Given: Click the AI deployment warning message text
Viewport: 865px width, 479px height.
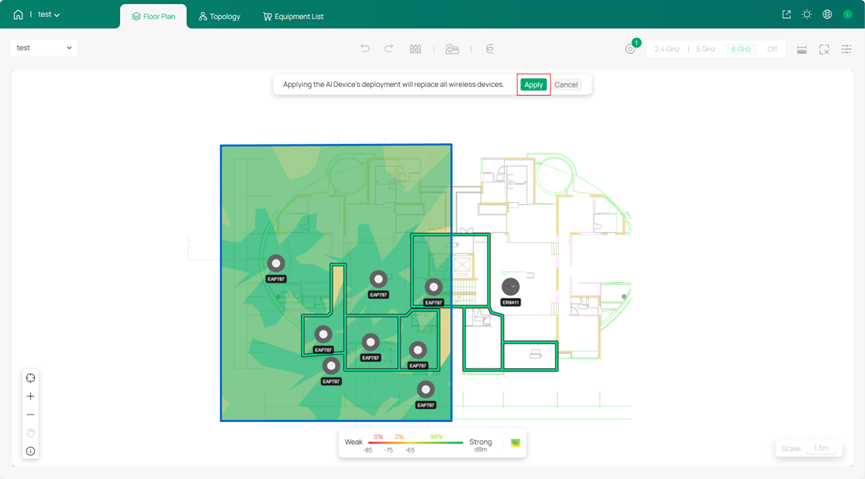Looking at the screenshot, I should (x=393, y=84).
